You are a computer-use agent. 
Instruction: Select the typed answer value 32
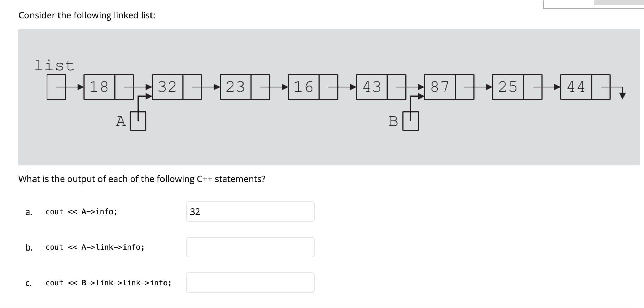click(x=195, y=212)
